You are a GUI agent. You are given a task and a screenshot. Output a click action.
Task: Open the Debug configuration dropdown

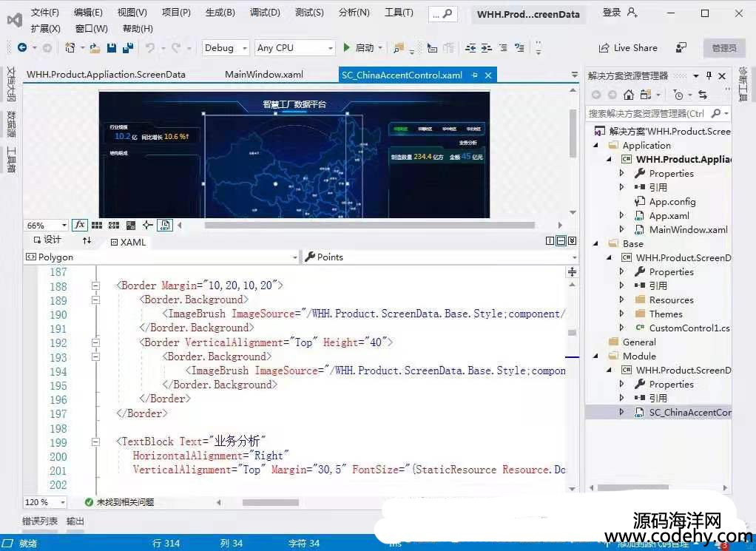pos(226,48)
